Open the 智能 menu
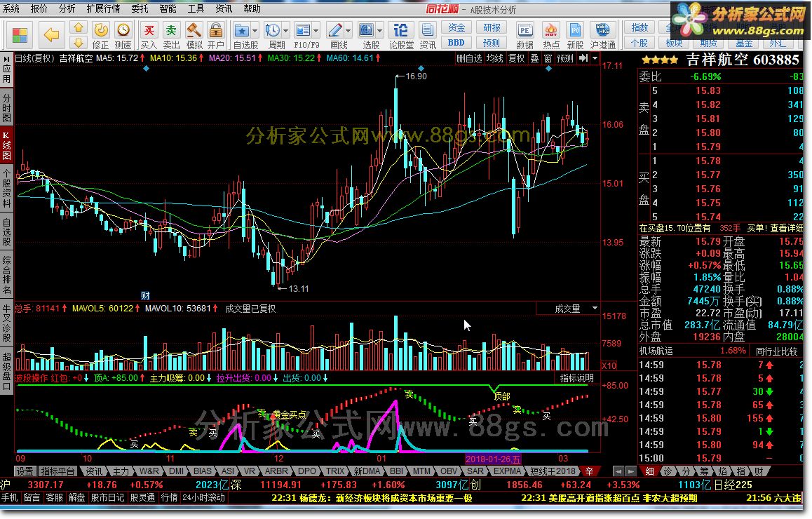The height and width of the screenshot is (519, 812). (x=168, y=8)
